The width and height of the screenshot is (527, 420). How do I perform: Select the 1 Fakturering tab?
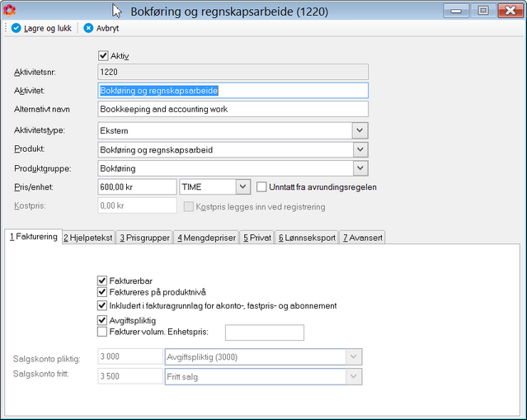[34, 237]
